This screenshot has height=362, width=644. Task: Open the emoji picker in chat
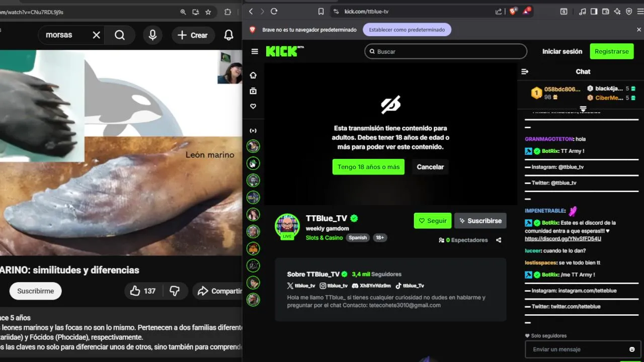tap(632, 349)
